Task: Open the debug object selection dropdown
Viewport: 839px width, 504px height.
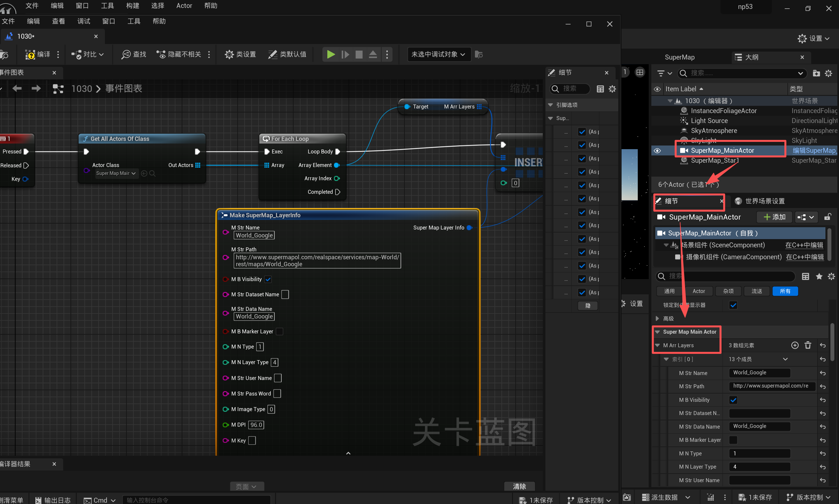Action: click(x=438, y=54)
